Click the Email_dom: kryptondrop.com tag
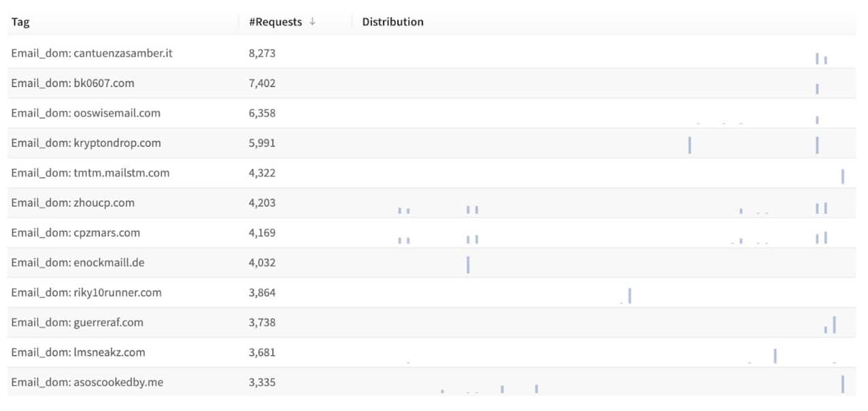 pyautogui.click(x=86, y=143)
